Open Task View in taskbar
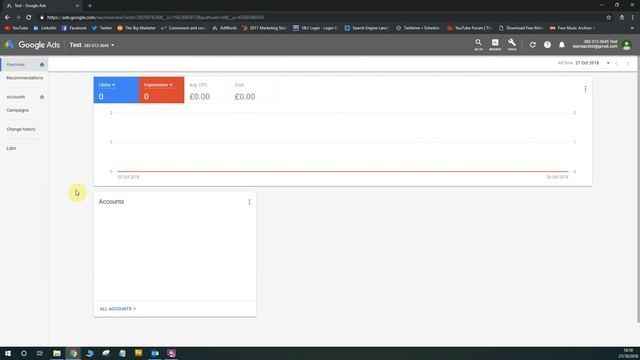Image resolution: width=640 pixels, height=360 pixels. [40, 353]
